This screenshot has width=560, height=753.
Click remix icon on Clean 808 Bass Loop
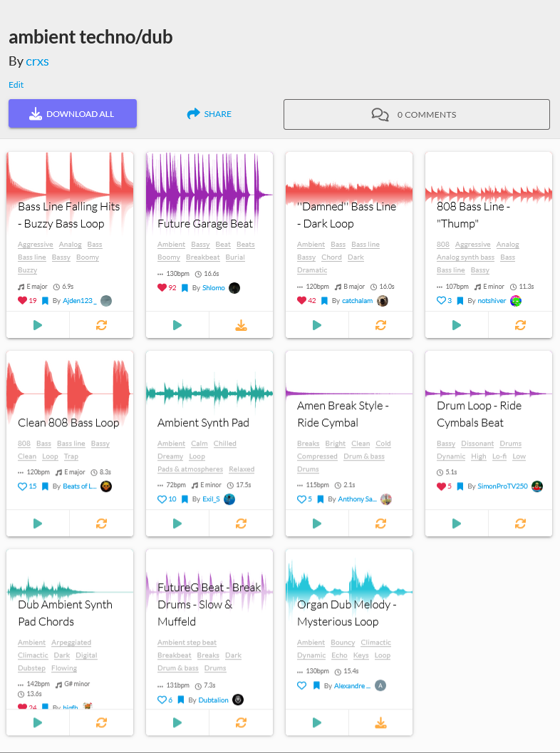pos(101,523)
